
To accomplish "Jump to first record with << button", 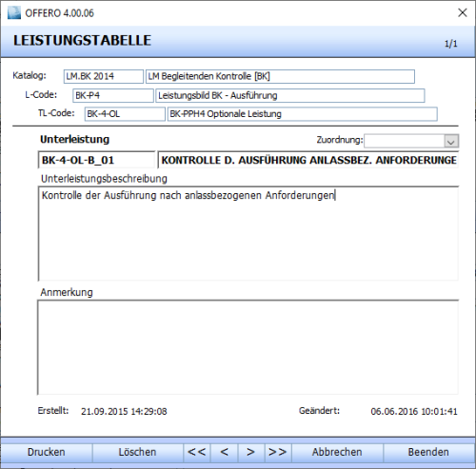I will pyautogui.click(x=197, y=453).
